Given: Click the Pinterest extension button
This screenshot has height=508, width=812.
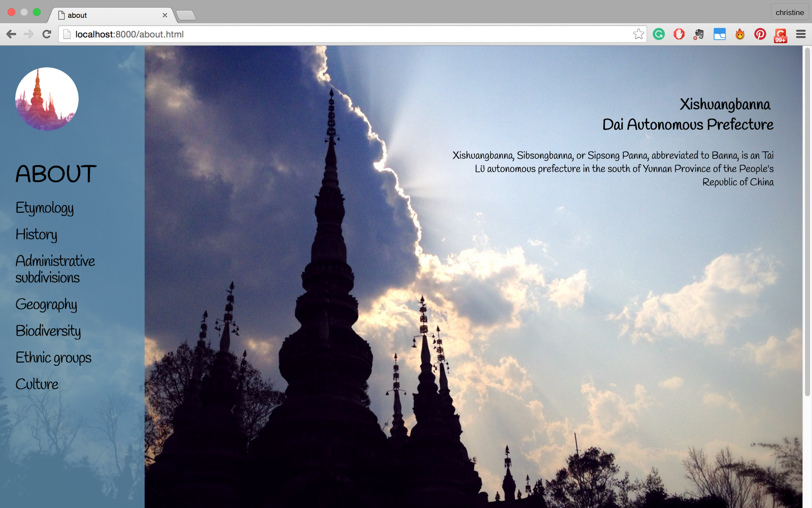Looking at the screenshot, I should (760, 34).
